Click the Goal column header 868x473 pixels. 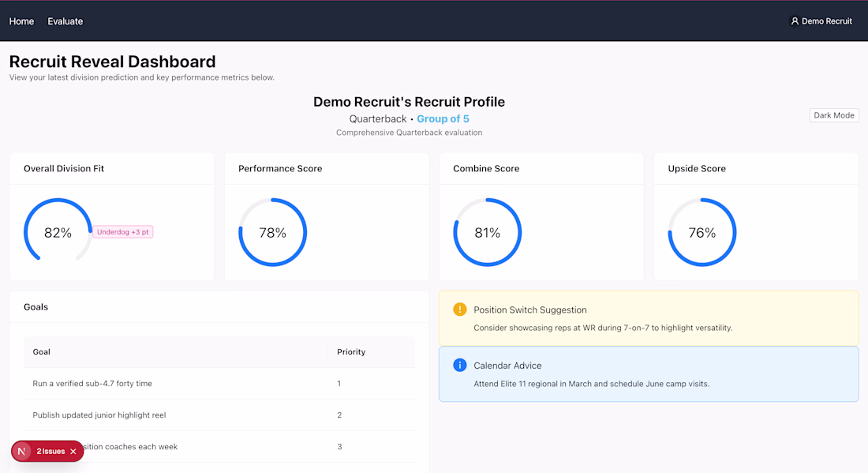pyautogui.click(x=42, y=352)
